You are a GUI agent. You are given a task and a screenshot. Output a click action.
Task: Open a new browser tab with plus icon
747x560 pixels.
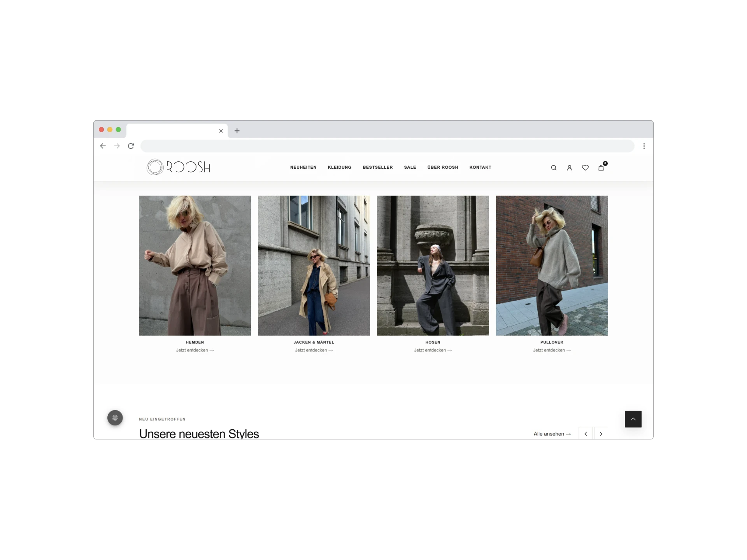pyautogui.click(x=237, y=131)
